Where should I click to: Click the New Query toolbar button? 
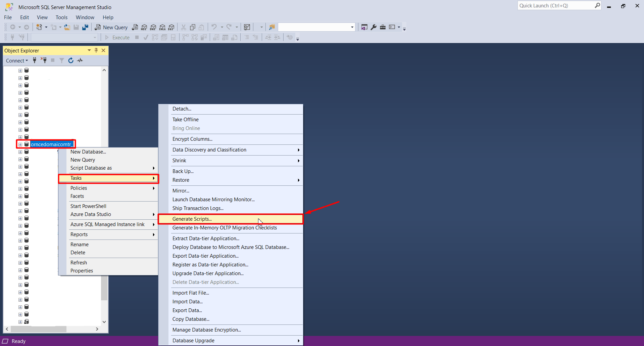[x=111, y=27]
